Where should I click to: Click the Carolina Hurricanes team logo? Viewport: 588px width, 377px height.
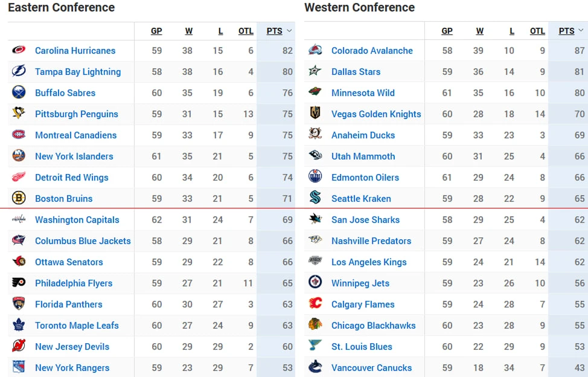coord(19,50)
